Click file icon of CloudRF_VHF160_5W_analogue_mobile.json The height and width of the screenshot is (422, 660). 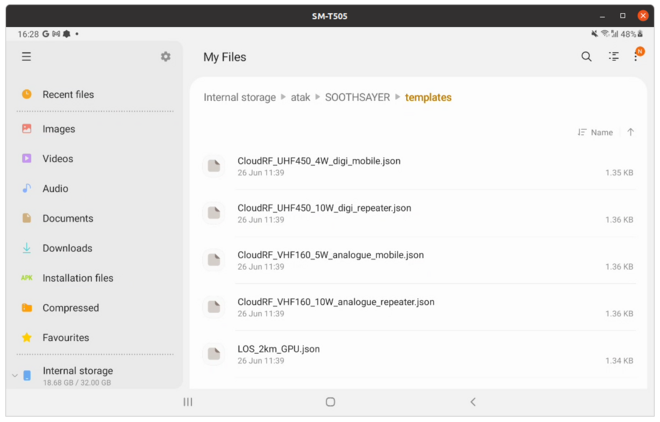click(x=214, y=260)
